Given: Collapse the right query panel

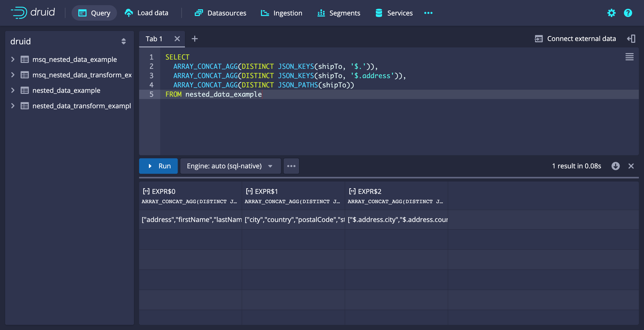Looking at the screenshot, I should click(631, 38).
